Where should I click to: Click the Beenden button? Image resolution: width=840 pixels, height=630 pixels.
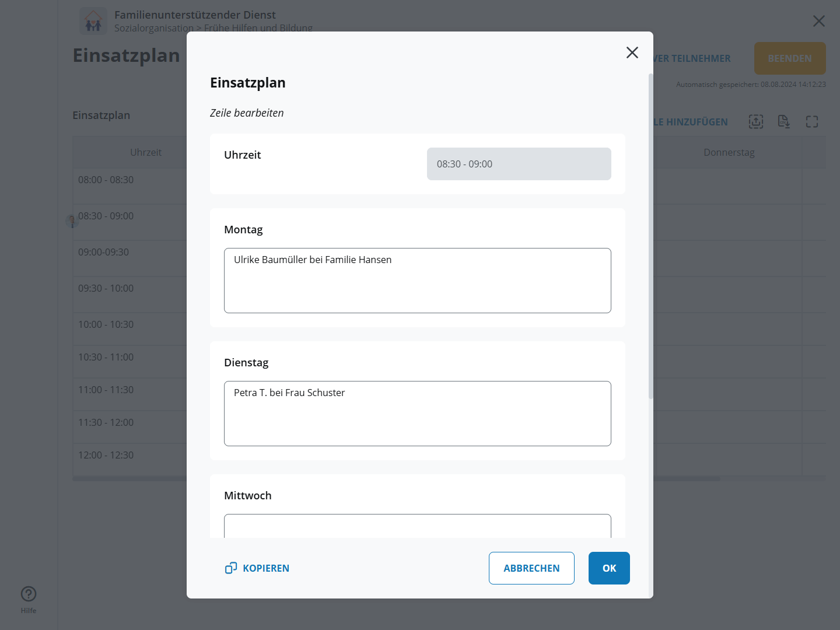(789, 58)
